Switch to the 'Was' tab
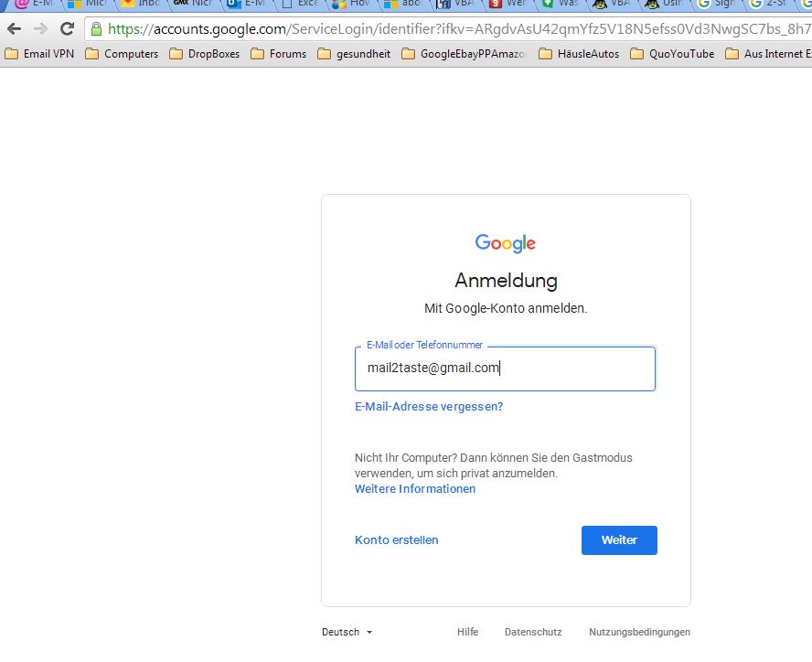 click(561, 5)
